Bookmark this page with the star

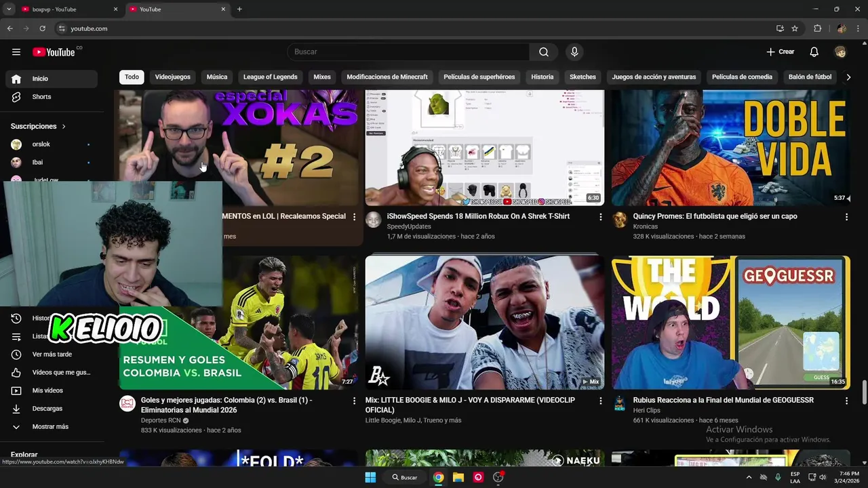point(795,28)
